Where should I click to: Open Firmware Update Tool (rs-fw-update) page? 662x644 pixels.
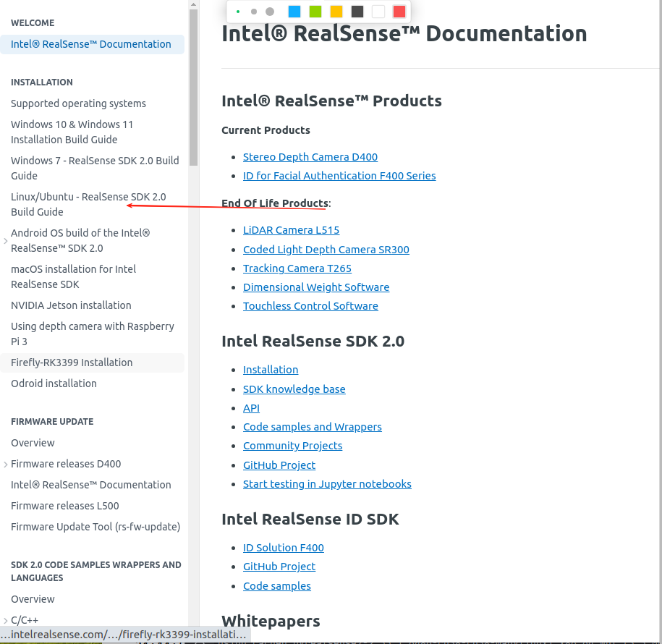point(96,527)
